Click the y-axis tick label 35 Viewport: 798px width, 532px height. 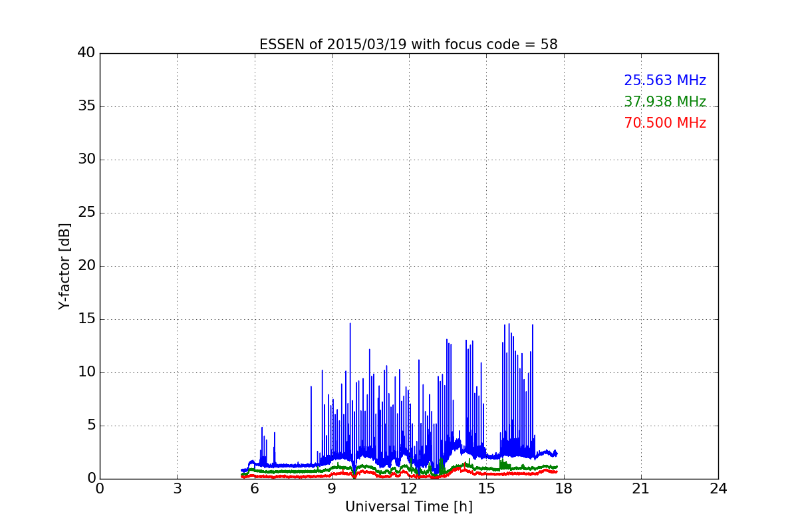(x=86, y=106)
